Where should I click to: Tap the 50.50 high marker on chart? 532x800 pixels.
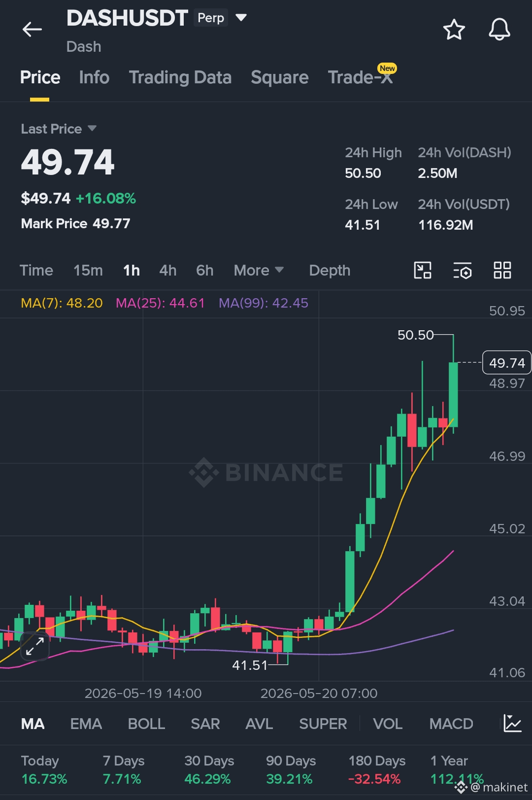tap(415, 335)
